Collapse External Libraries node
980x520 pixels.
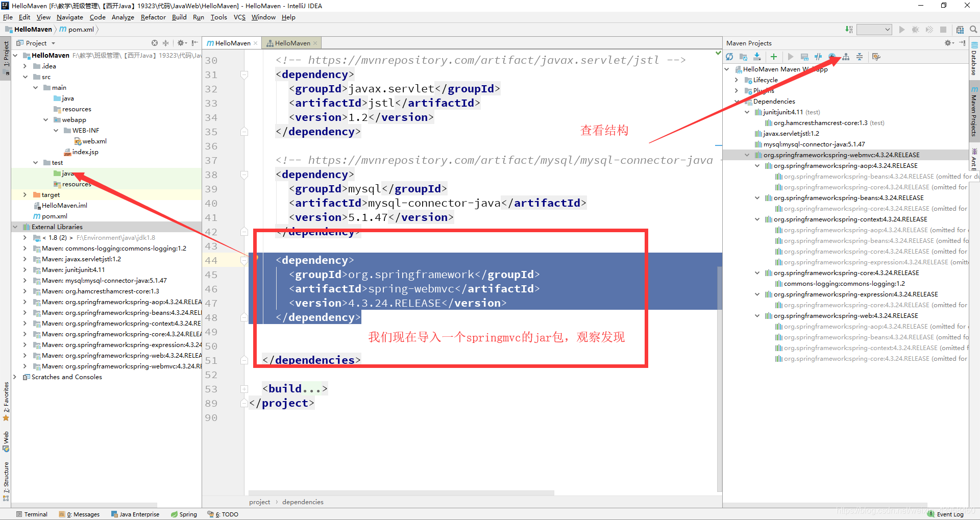point(15,227)
